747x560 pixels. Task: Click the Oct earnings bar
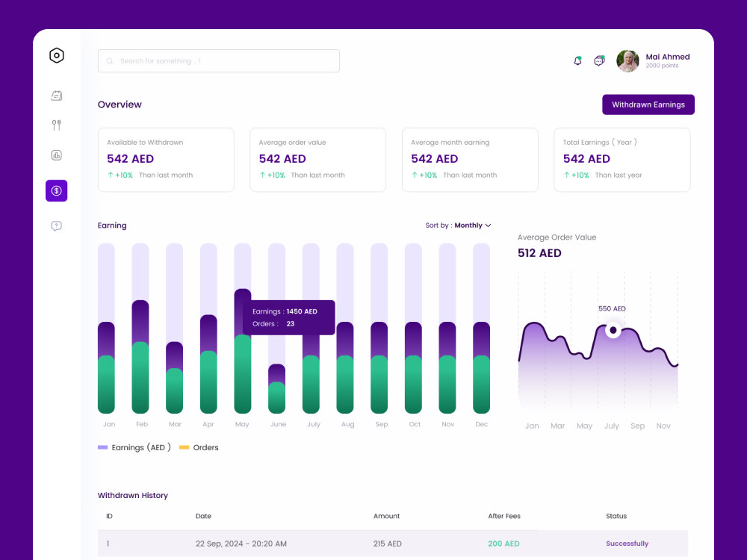413,367
